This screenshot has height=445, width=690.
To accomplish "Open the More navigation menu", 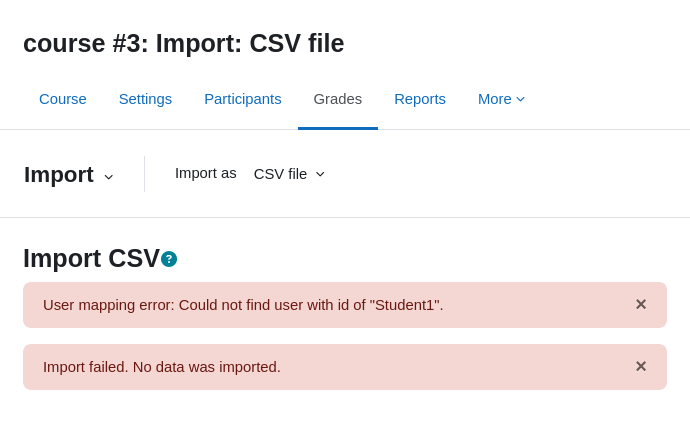I will click(x=501, y=99).
